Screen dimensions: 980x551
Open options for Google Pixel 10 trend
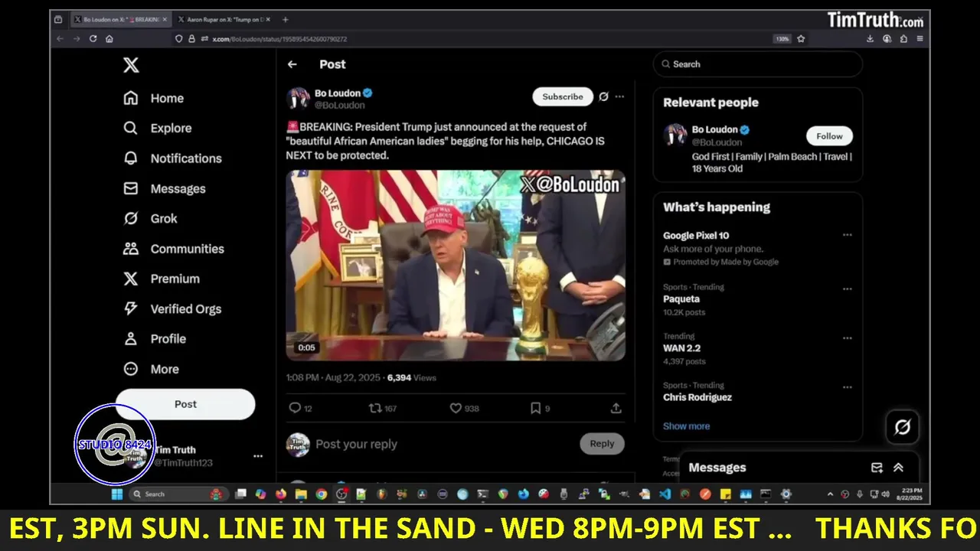(x=847, y=235)
